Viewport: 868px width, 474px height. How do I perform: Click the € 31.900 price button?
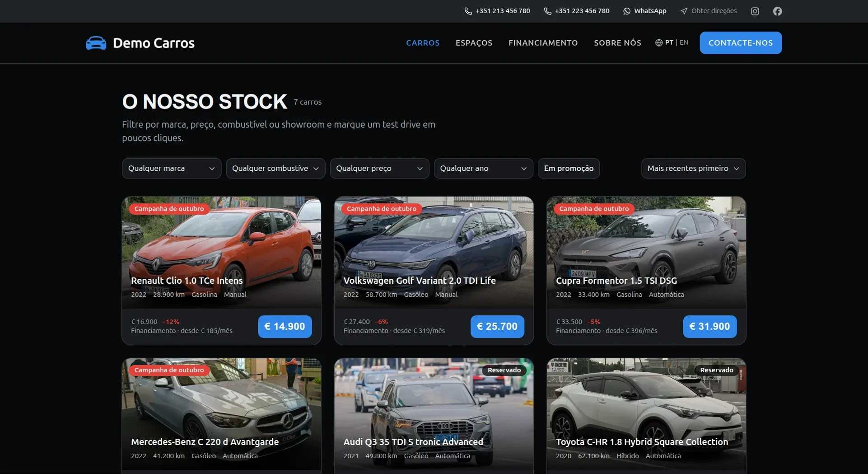tap(709, 327)
